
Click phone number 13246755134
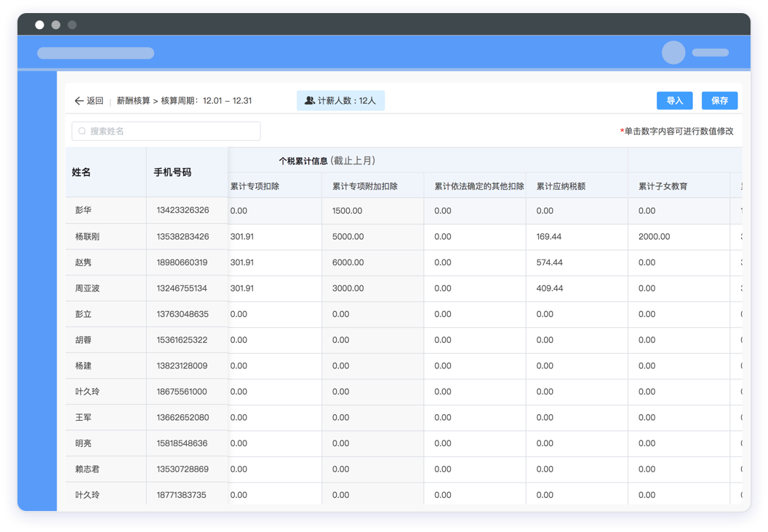(x=182, y=289)
